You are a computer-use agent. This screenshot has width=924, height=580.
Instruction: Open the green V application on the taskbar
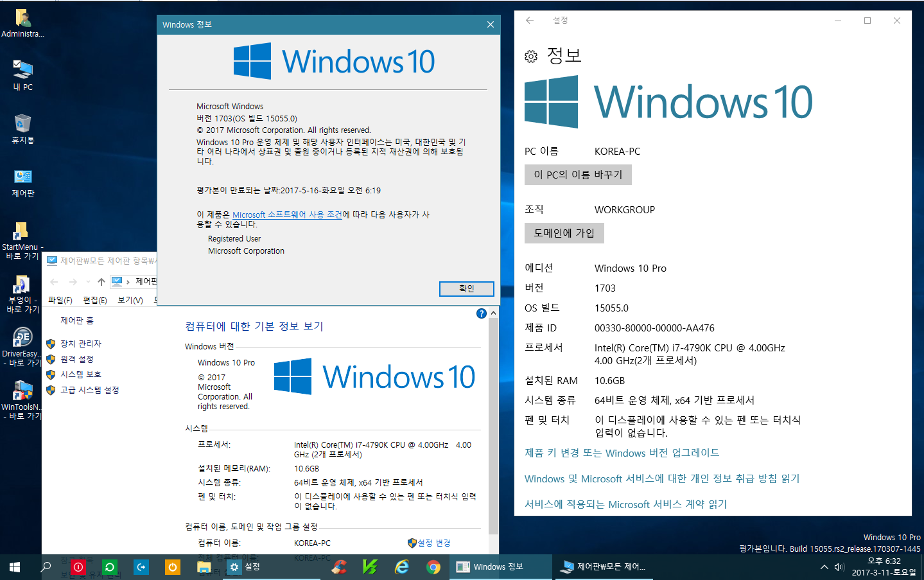point(370,567)
